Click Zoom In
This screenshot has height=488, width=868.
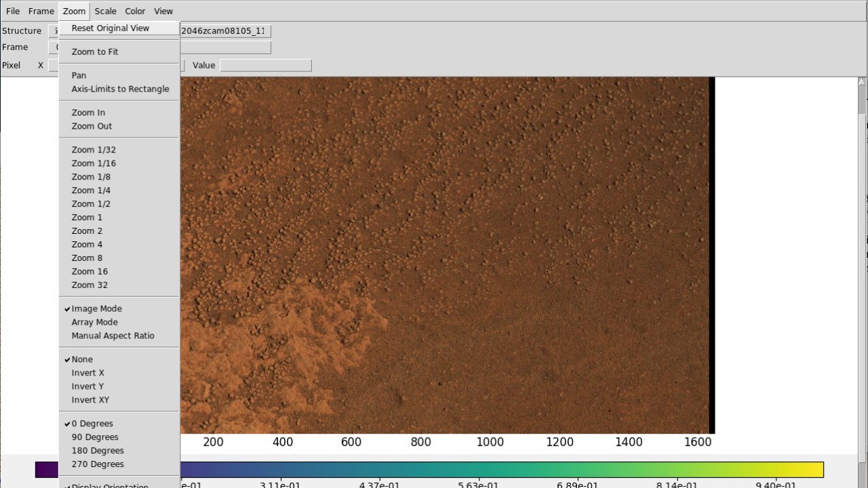pyautogui.click(x=88, y=113)
